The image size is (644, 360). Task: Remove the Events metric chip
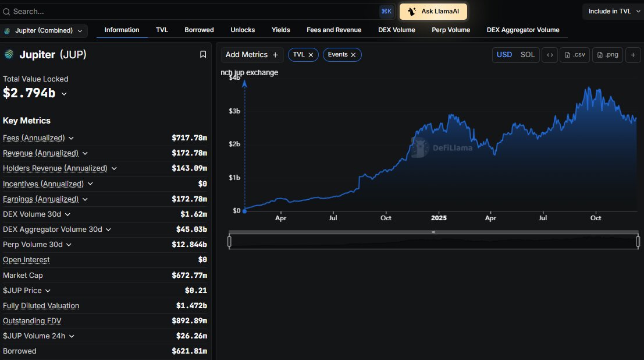(353, 55)
